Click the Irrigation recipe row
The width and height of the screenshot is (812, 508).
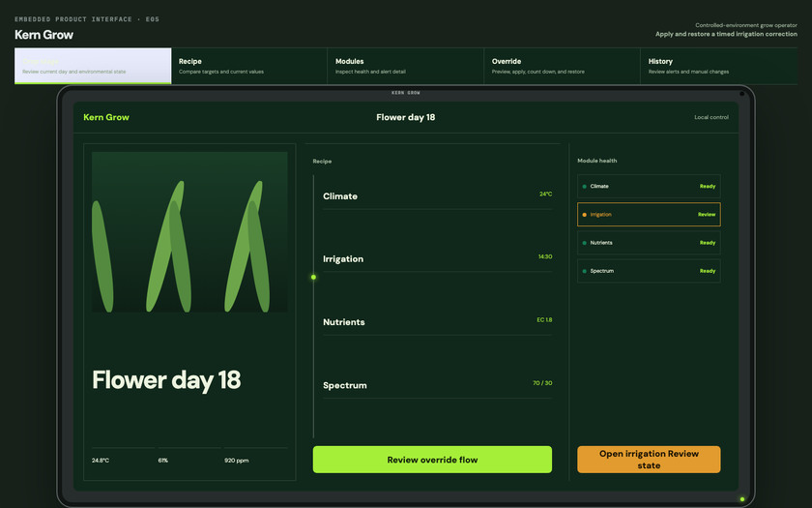pos(438,259)
